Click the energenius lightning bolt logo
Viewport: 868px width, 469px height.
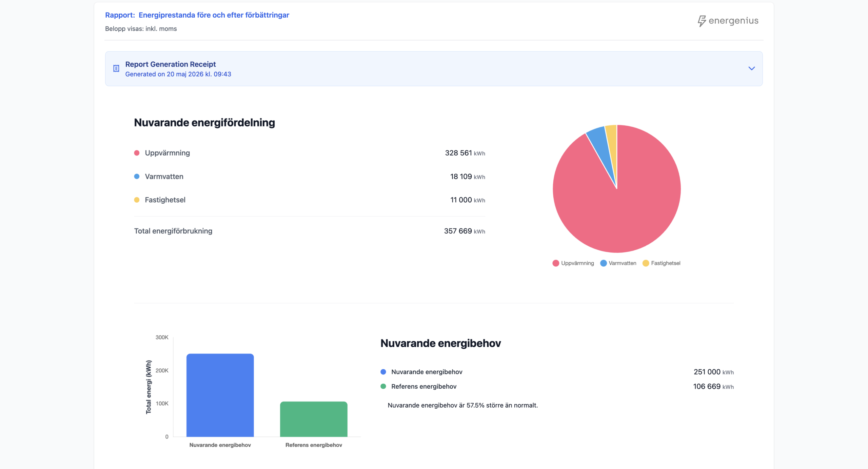point(702,21)
